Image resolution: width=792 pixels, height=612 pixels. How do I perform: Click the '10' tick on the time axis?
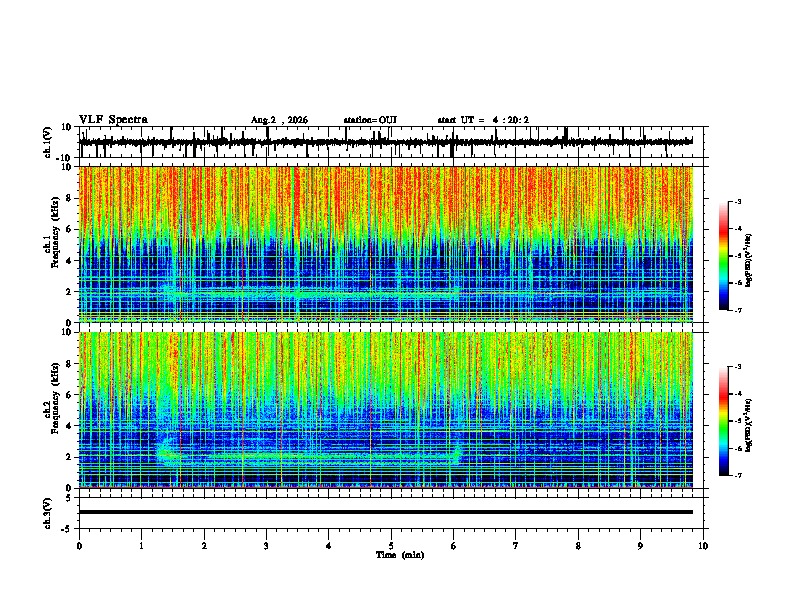[703, 546]
